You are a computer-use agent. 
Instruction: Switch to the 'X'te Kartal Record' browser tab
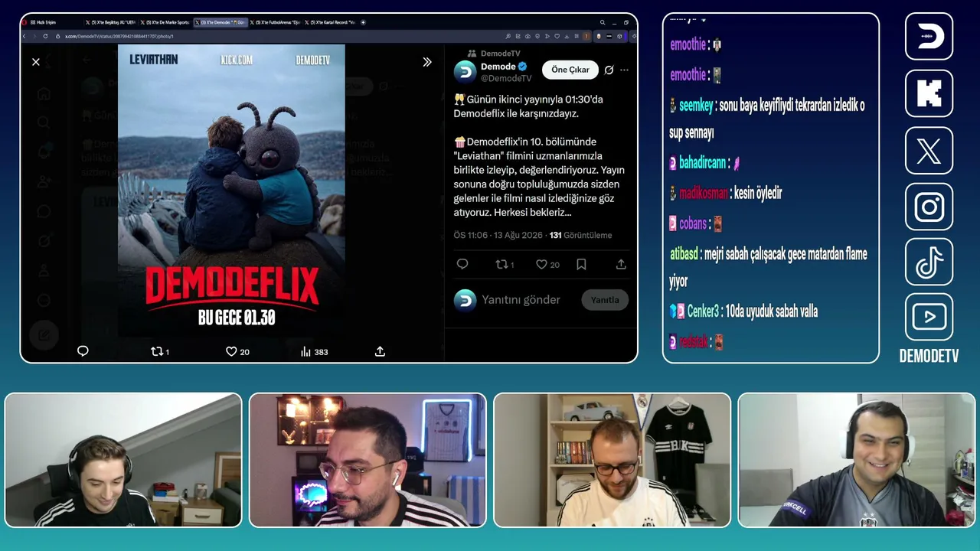331,22
